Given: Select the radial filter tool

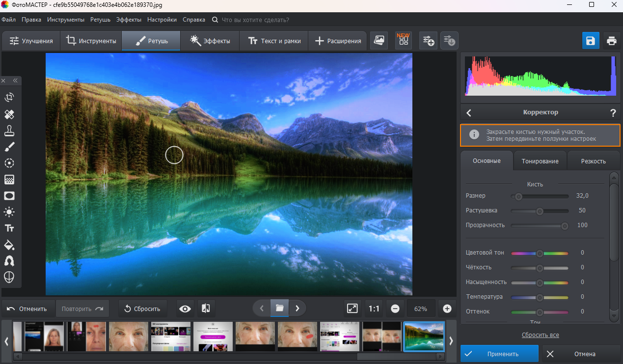Looking at the screenshot, I should pyautogui.click(x=9, y=163).
